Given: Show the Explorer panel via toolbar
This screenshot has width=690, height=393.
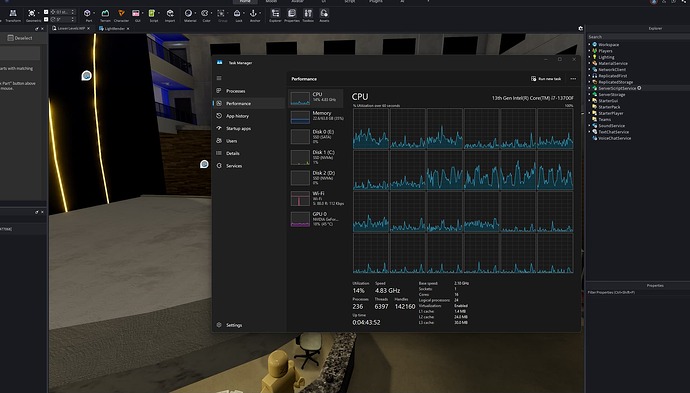Looking at the screenshot, I should 275,15.
